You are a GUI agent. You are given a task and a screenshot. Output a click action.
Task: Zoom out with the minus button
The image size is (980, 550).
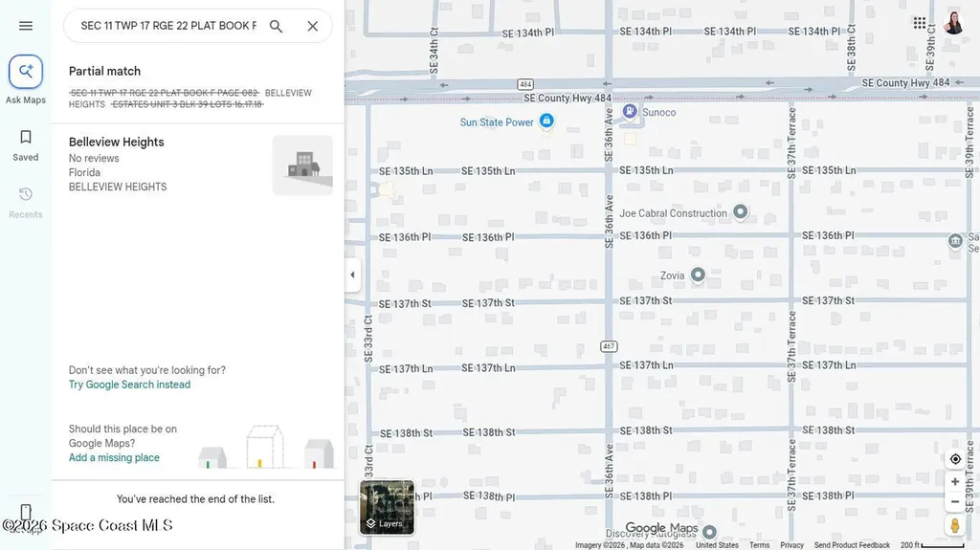[955, 502]
